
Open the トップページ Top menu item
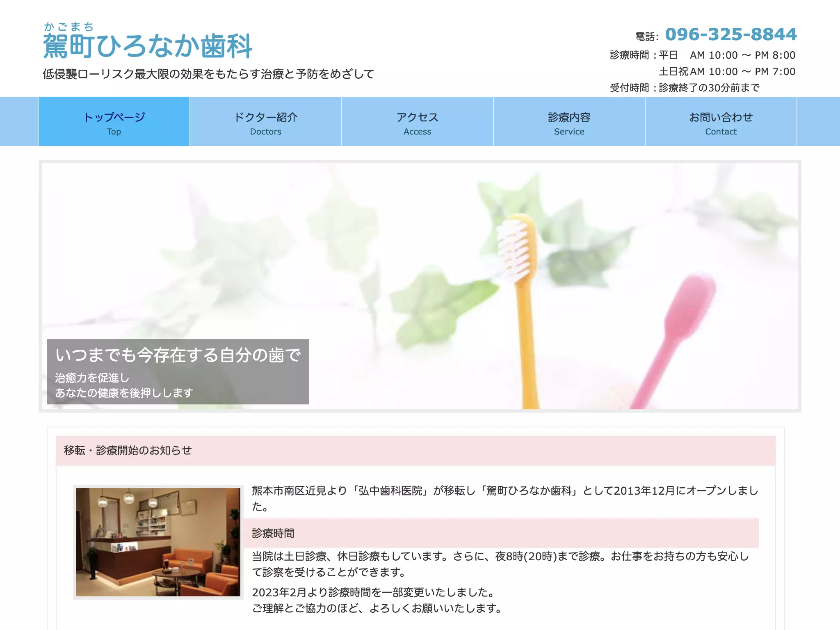114,122
